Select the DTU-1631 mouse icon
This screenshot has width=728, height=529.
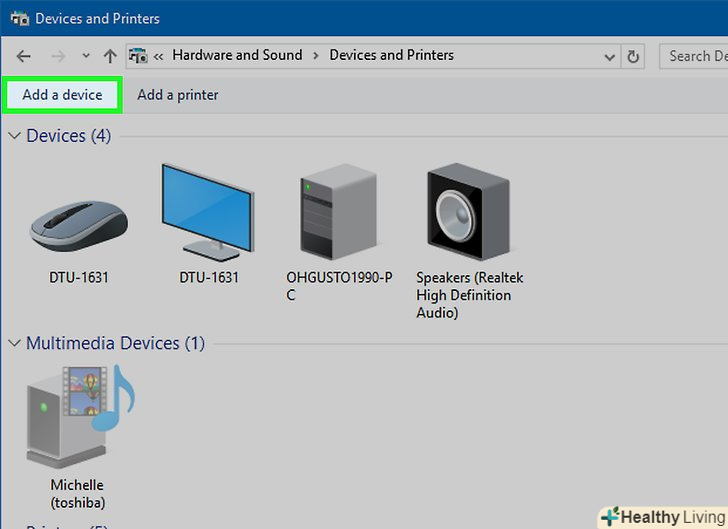coord(79,226)
